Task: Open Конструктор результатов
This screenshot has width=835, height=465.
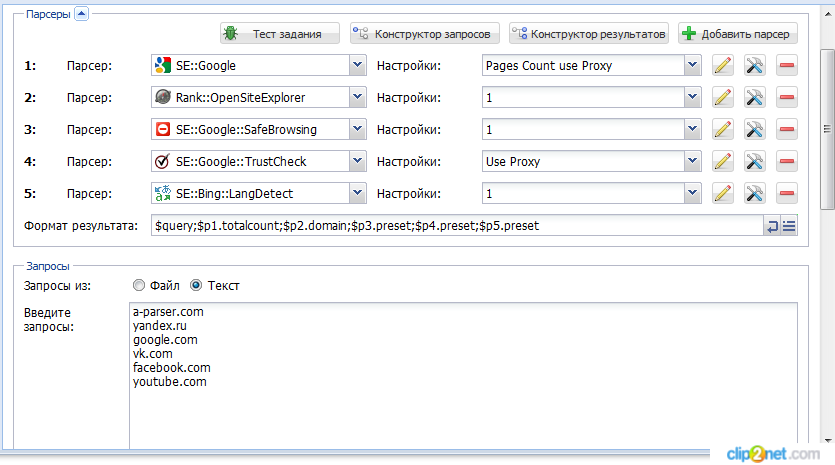Action: 588,34
